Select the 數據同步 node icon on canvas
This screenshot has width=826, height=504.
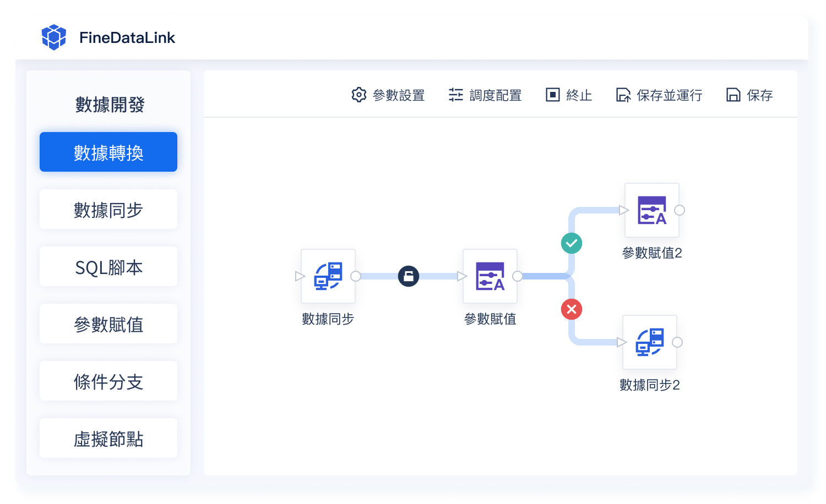(328, 276)
